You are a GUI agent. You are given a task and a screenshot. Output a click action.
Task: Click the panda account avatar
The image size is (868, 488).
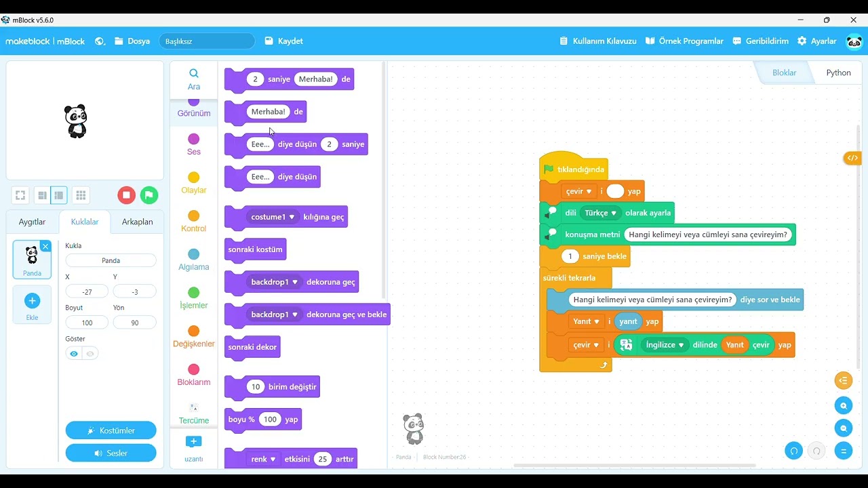point(854,41)
